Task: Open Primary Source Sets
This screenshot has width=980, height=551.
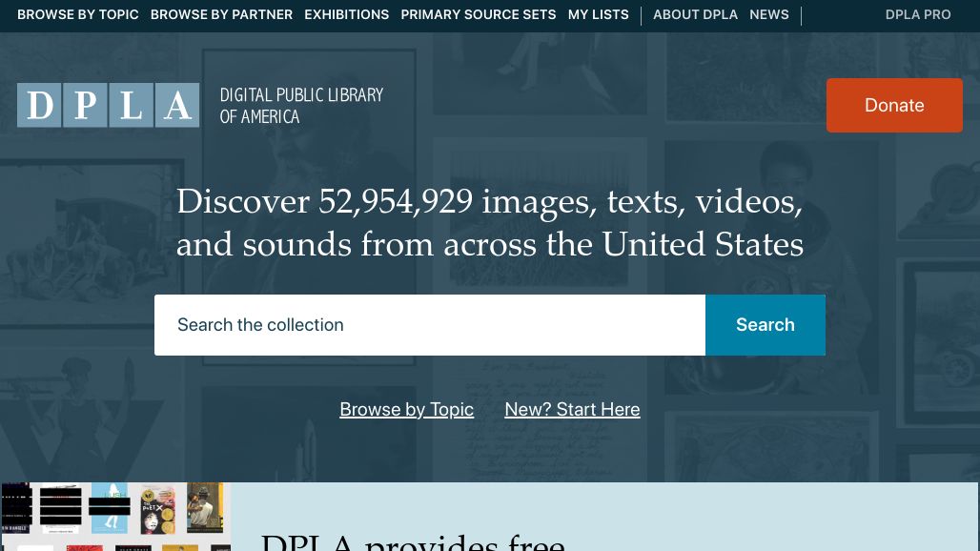Action: tap(479, 14)
